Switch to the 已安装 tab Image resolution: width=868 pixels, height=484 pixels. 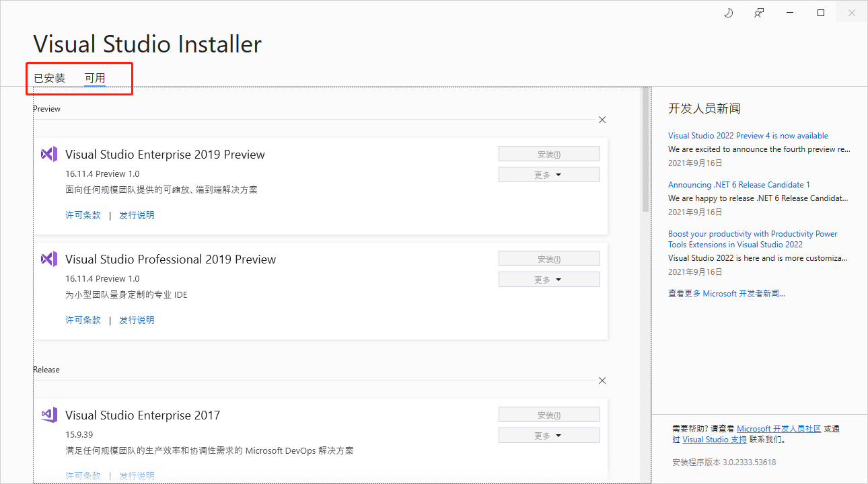click(49, 78)
